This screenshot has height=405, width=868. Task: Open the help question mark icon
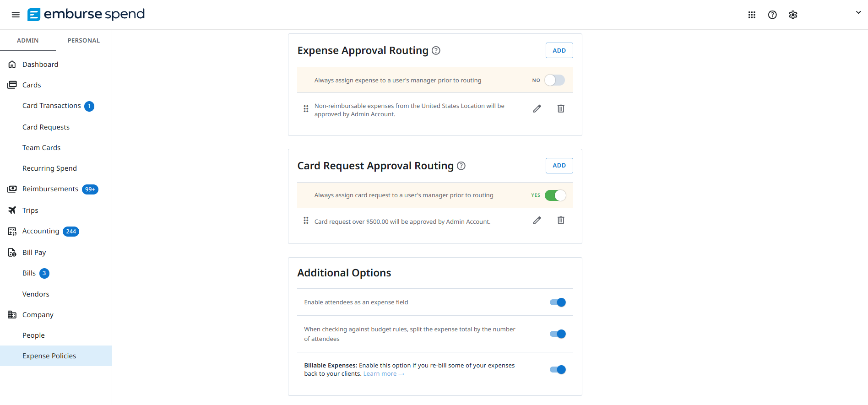coord(772,14)
